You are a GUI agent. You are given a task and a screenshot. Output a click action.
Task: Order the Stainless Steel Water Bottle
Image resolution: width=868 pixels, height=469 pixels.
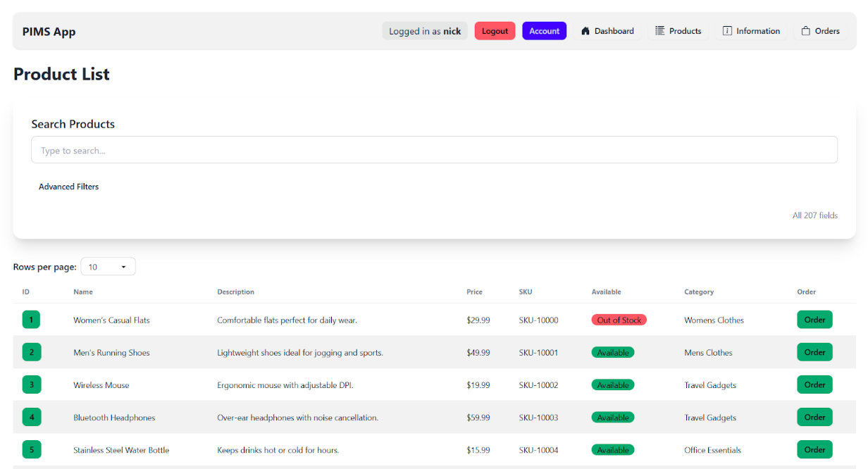(814, 449)
